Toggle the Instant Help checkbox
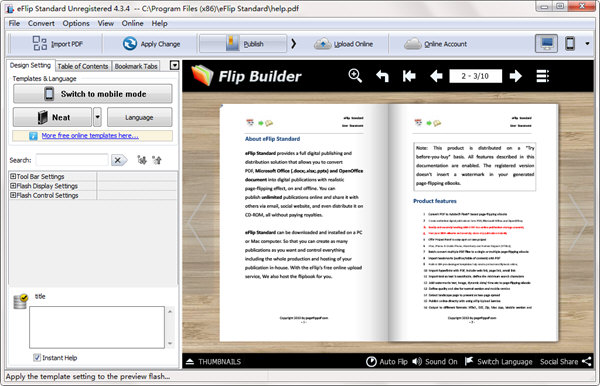The height and width of the screenshot is (386, 600). pos(37,358)
